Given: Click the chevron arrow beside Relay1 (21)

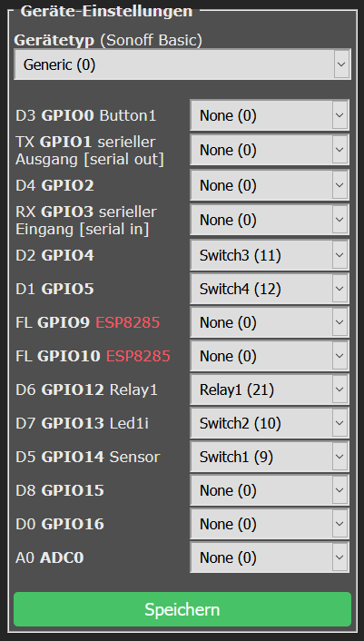Looking at the screenshot, I should click(339, 390).
